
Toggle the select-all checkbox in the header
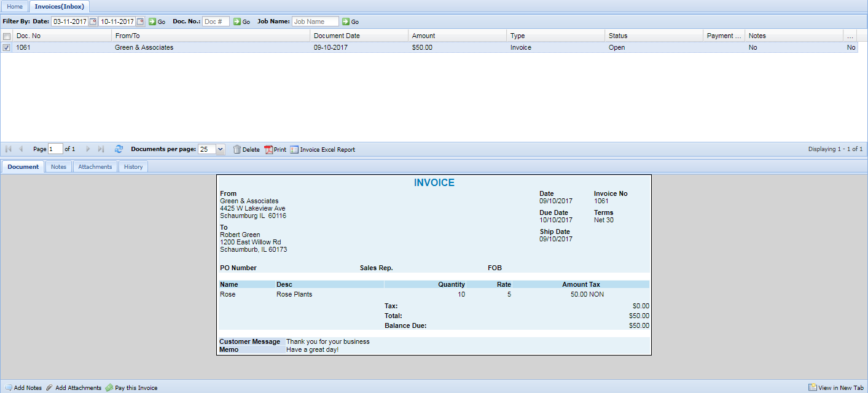(6, 36)
